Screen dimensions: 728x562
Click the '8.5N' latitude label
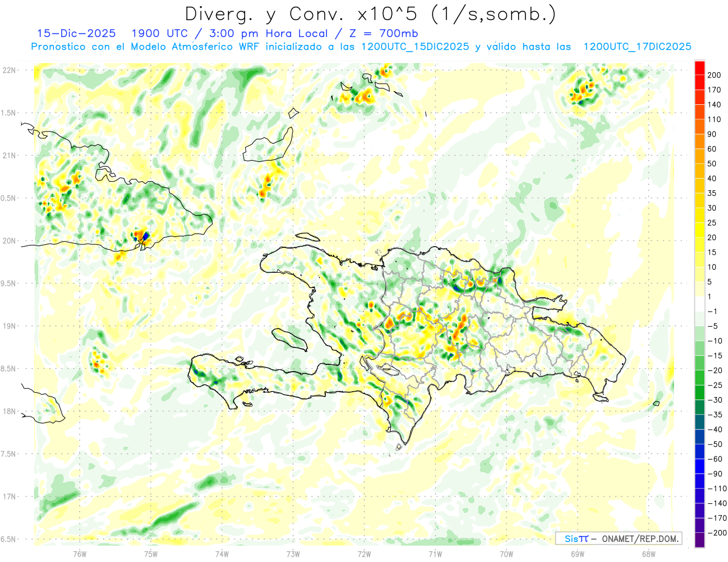click(9, 369)
